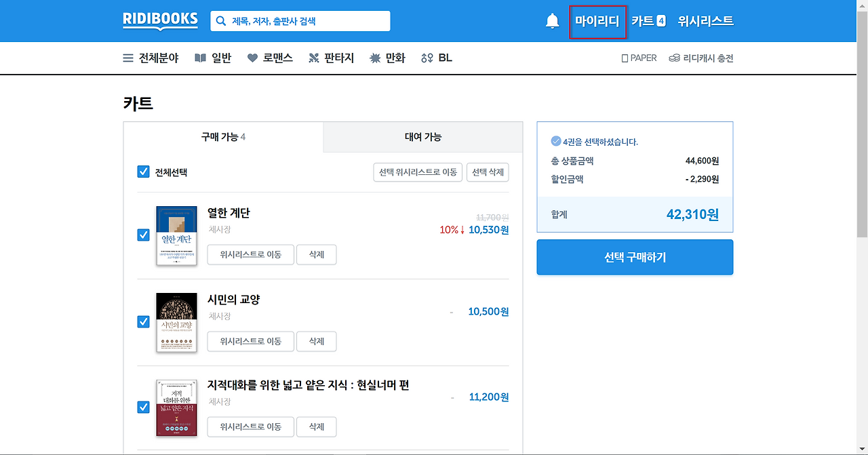Click the coin icon beside 리디캐시 충전
Image resolution: width=868 pixels, height=455 pixels.
pos(674,58)
